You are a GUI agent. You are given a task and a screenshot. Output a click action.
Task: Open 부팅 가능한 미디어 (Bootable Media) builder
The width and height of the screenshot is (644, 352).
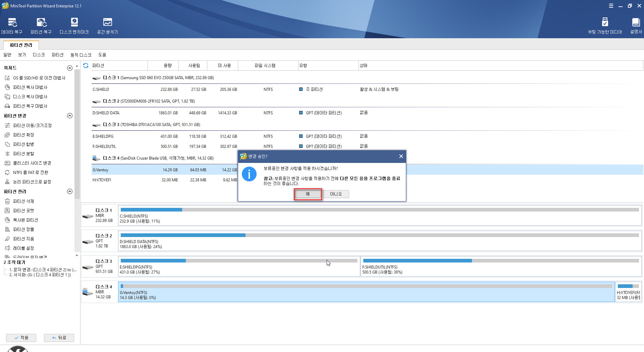coord(605,26)
